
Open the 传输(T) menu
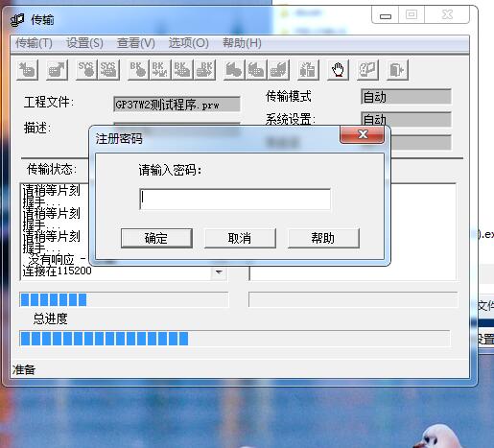point(34,43)
